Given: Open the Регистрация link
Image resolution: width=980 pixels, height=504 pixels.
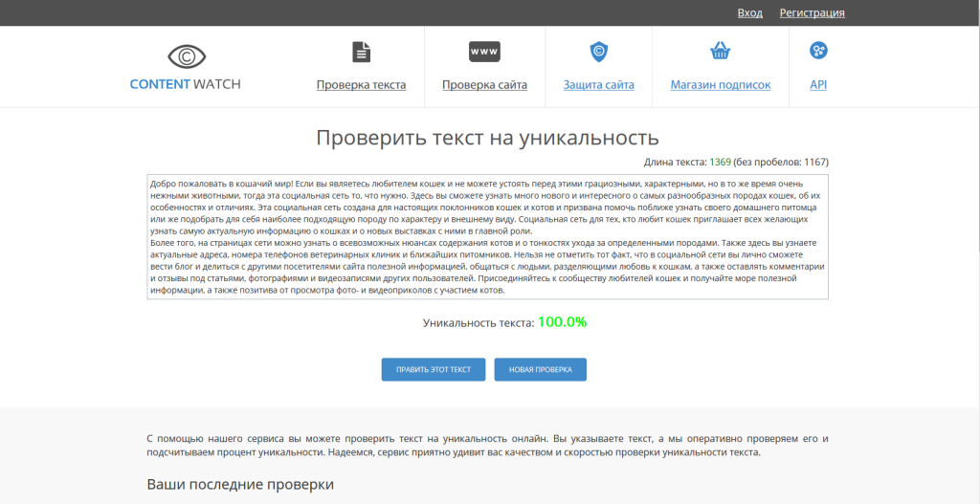Looking at the screenshot, I should pos(812,12).
